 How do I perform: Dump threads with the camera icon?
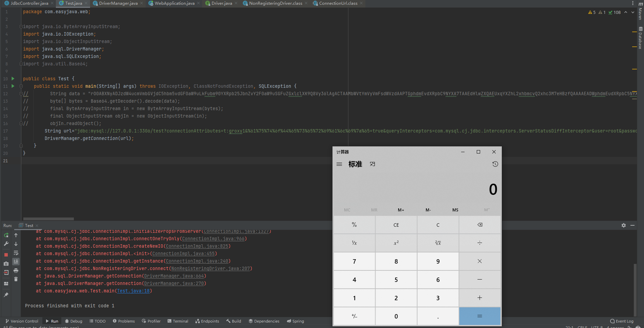6,264
